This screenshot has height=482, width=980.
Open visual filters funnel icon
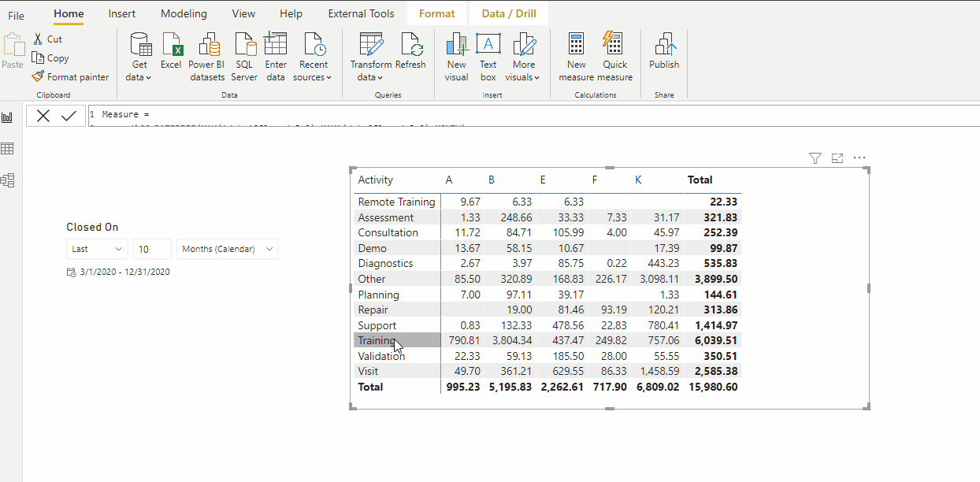coord(815,158)
